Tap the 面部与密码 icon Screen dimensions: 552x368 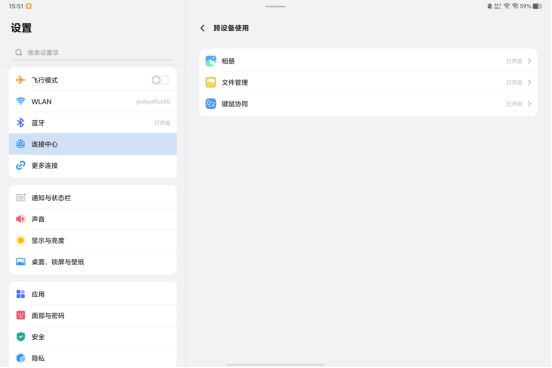point(20,315)
